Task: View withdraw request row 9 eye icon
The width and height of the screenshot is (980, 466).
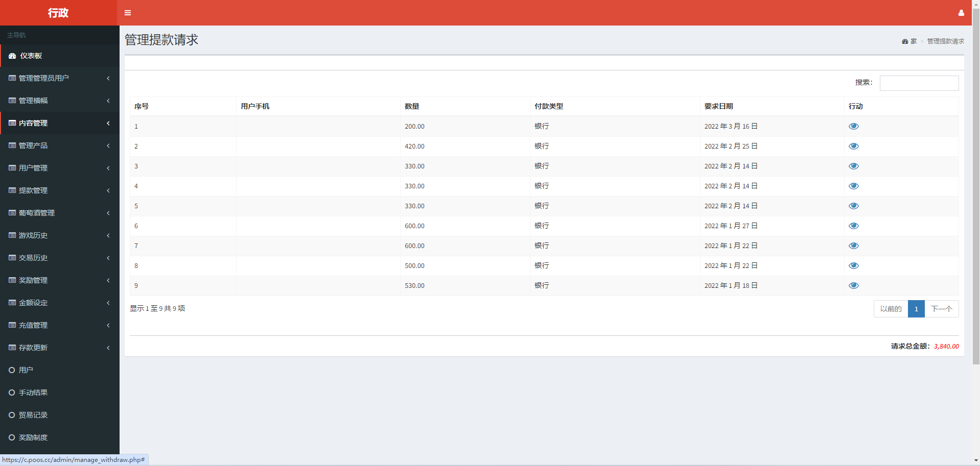Action: [x=854, y=285]
